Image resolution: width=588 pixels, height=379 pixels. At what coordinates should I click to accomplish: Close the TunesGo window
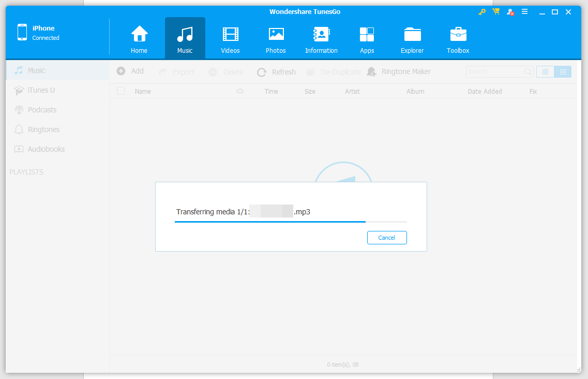[568, 12]
